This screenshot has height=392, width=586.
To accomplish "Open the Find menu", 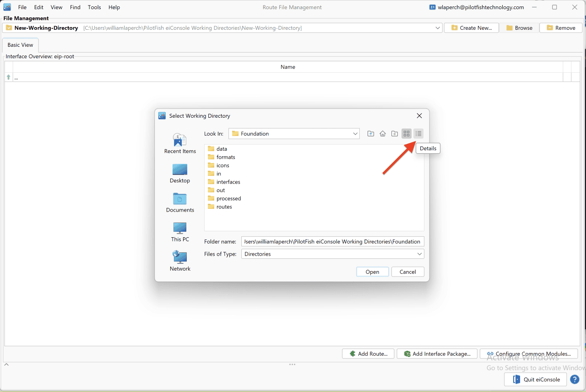I will (75, 7).
